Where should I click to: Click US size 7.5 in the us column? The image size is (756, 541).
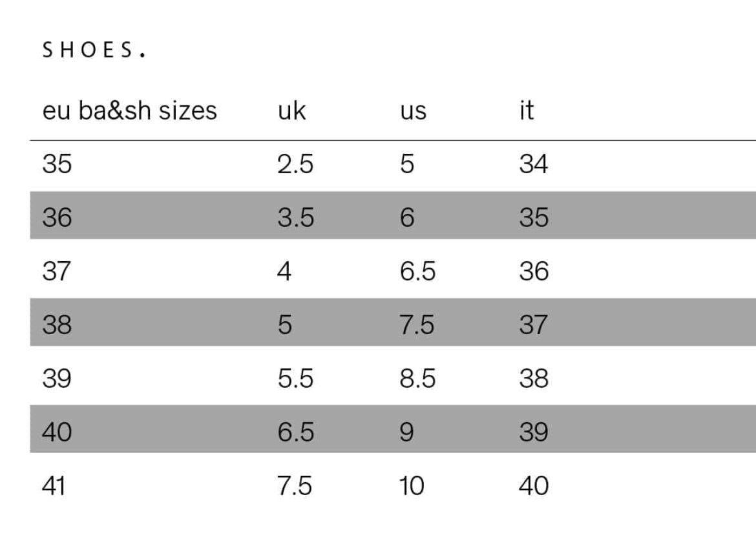click(x=417, y=324)
